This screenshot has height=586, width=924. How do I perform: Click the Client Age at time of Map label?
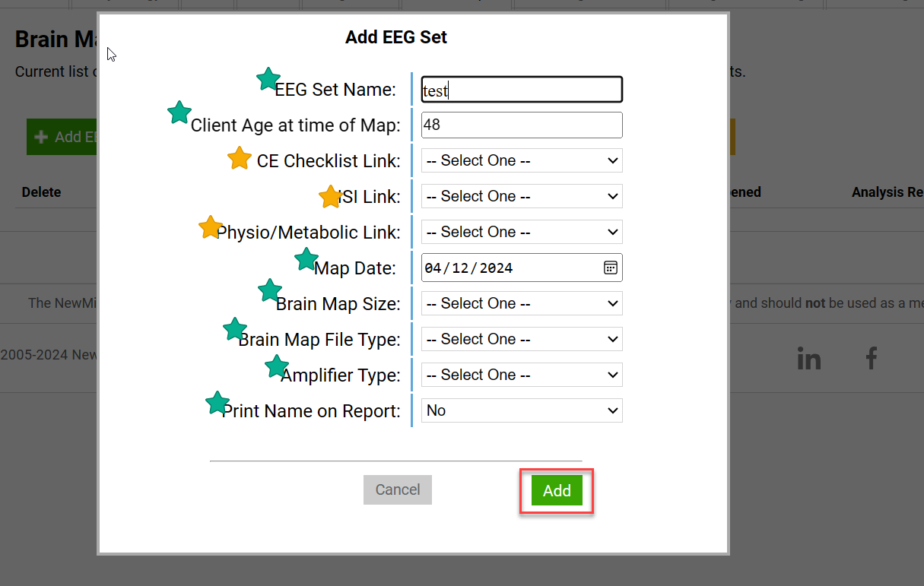[x=295, y=125]
